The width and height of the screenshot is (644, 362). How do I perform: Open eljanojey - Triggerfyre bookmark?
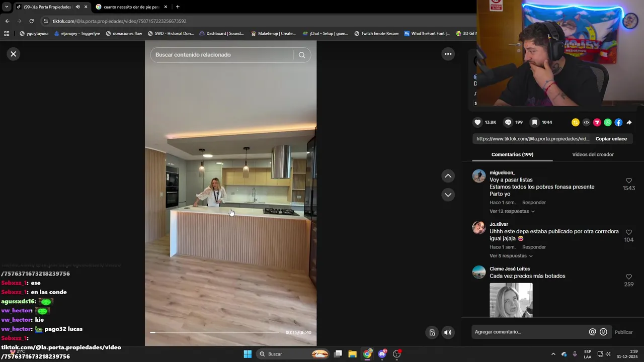pyautogui.click(x=77, y=34)
